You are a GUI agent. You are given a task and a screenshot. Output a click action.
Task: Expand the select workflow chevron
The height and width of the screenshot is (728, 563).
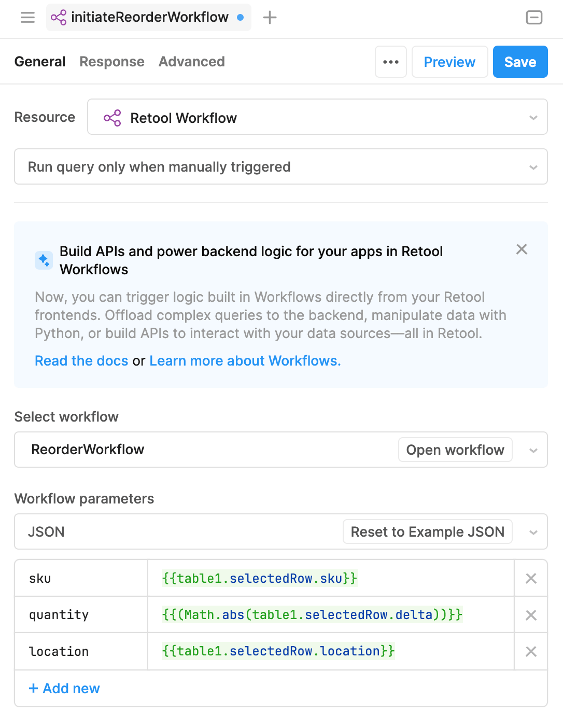click(533, 450)
